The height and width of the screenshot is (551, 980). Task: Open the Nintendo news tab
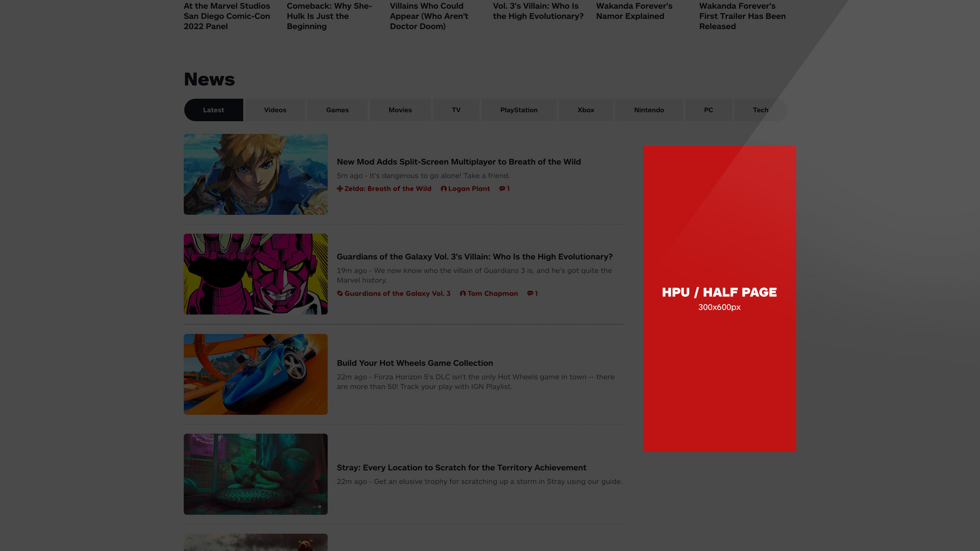[649, 110]
